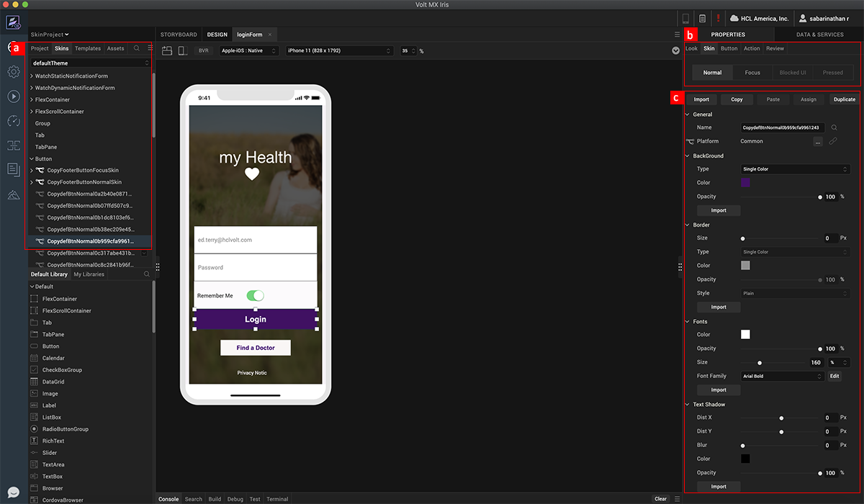864x504 pixels.
Task: Search the Default Library widgets
Action: [x=147, y=274]
